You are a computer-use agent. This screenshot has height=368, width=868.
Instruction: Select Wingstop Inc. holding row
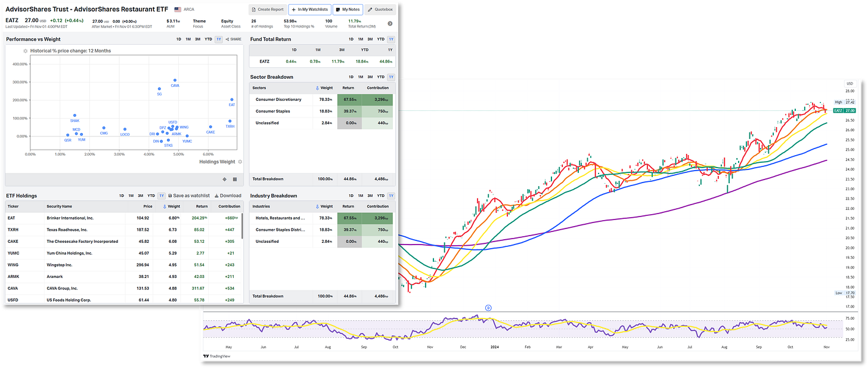[124, 265]
